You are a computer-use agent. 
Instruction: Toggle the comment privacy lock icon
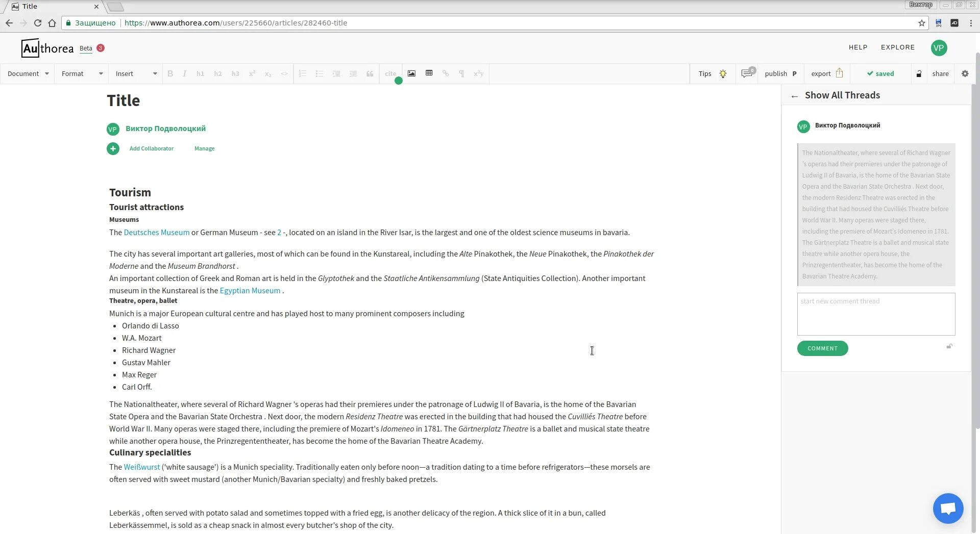[949, 346]
